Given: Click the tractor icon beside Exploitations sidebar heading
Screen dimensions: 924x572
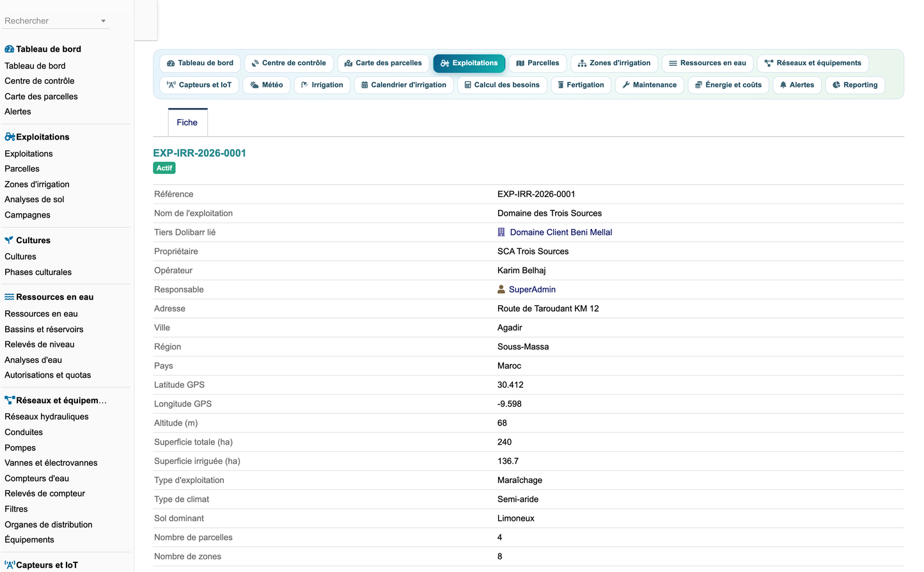Looking at the screenshot, I should click(10, 137).
